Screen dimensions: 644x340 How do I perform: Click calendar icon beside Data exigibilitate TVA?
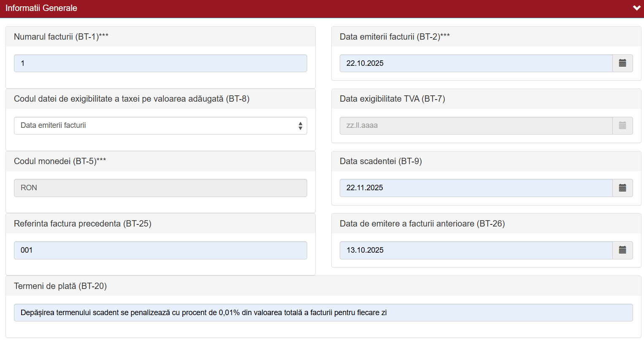pyautogui.click(x=622, y=126)
